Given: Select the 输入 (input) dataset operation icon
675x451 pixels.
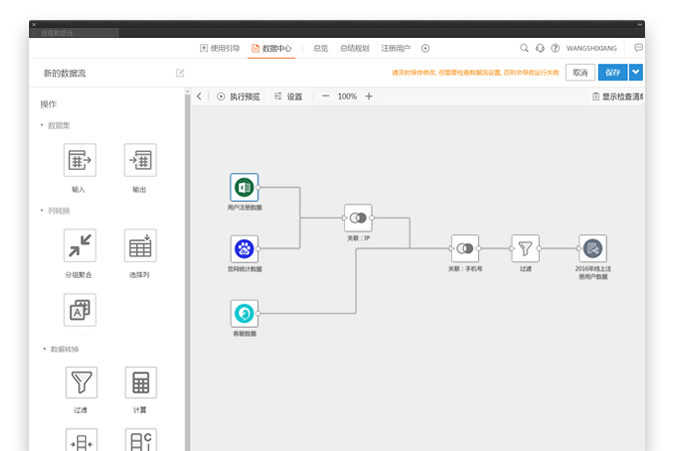Looking at the screenshot, I should point(80,160).
